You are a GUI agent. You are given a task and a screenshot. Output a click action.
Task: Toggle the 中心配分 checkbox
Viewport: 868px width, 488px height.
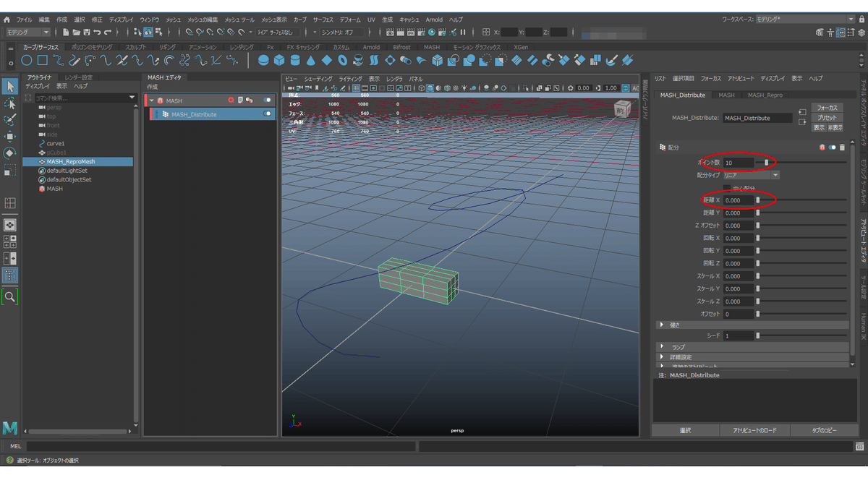[726, 188]
